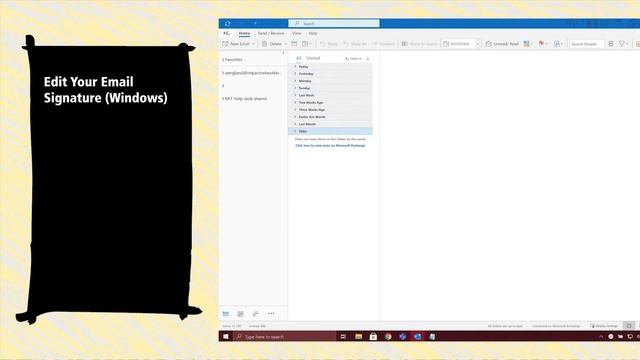The image size is (640, 360).
Task: Click the Move to folder icon
Action: coord(304,44)
